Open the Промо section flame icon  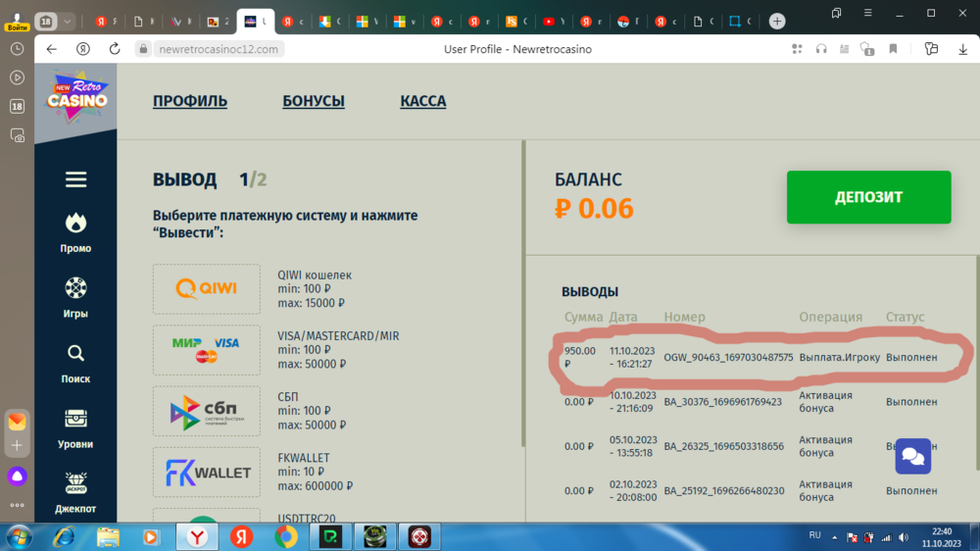75,225
